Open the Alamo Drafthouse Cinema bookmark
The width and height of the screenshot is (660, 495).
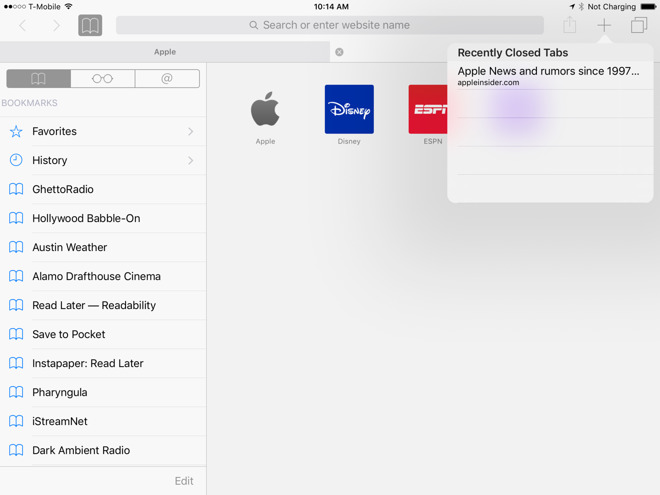coord(103,277)
